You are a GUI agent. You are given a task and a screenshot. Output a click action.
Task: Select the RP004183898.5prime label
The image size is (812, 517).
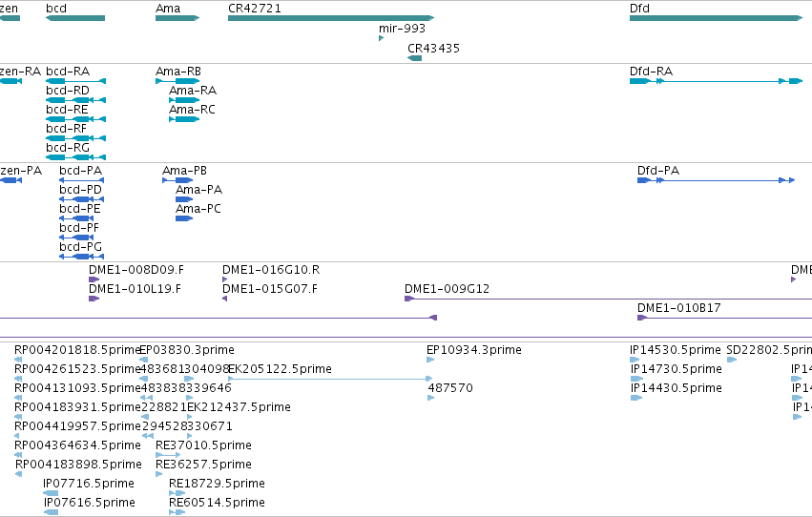coord(78,465)
